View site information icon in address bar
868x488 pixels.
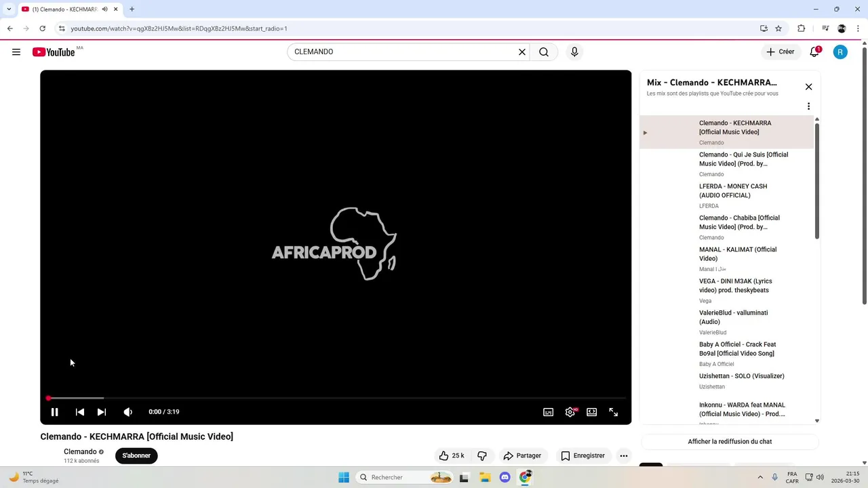(62, 28)
